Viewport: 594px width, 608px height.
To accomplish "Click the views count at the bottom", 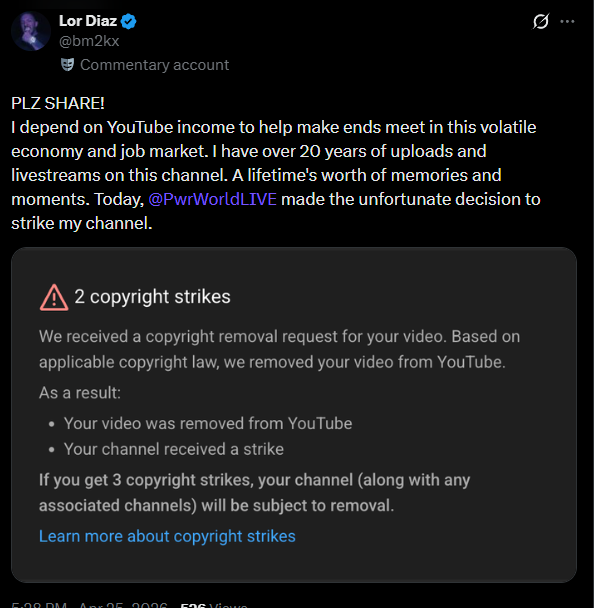I will click(214, 605).
